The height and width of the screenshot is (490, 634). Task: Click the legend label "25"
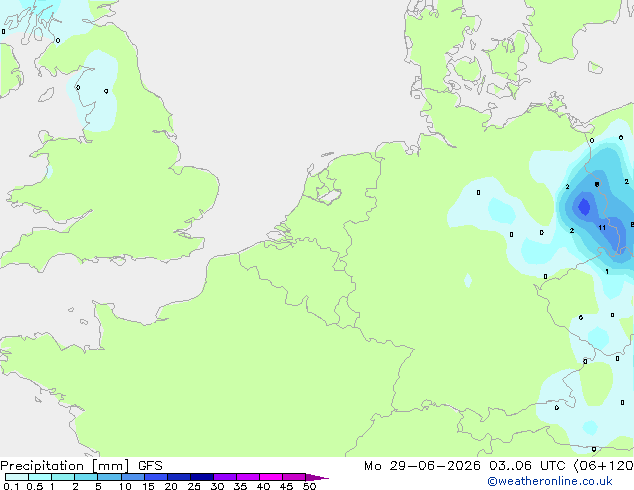tap(194, 486)
